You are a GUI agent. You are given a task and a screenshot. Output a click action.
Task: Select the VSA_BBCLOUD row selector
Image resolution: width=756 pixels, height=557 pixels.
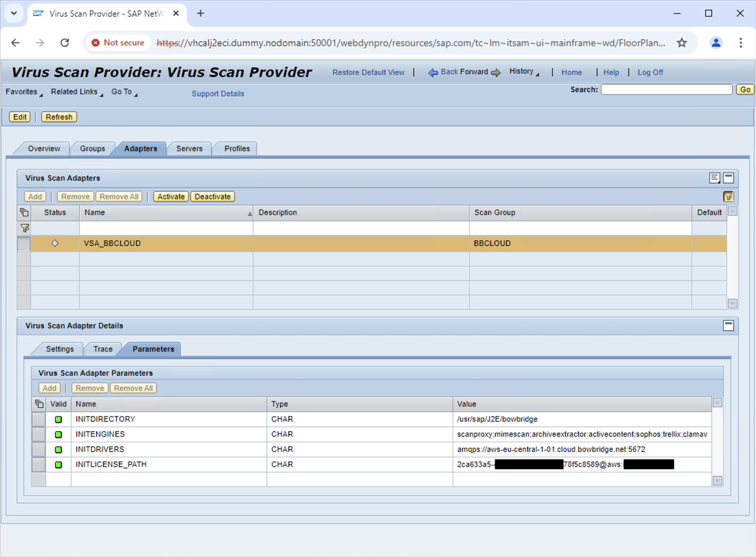(24, 243)
